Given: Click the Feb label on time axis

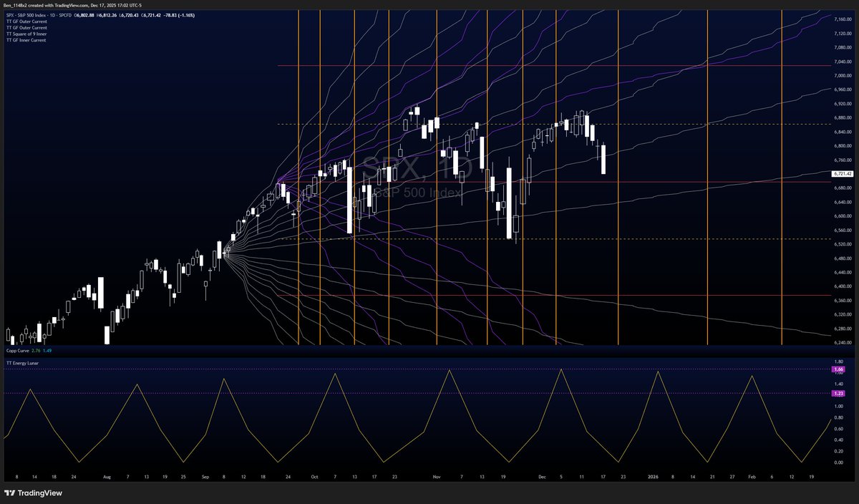Looking at the screenshot, I should pyautogui.click(x=752, y=475).
